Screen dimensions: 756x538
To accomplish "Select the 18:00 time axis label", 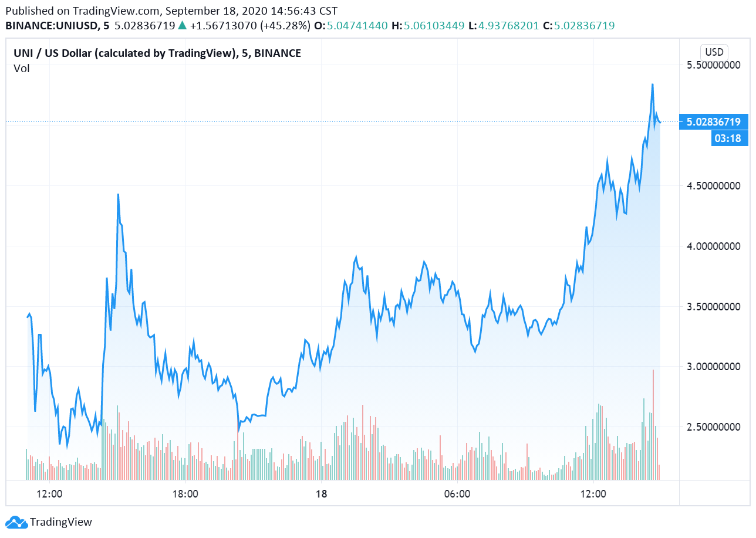I will [185, 494].
